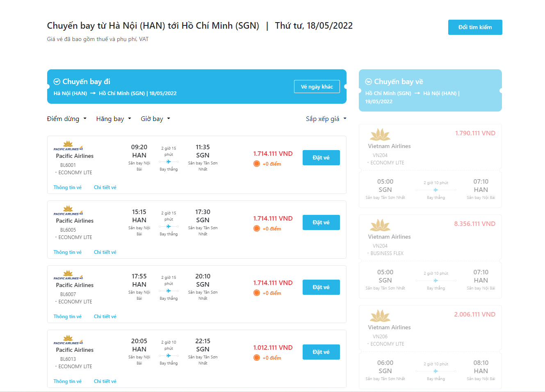The height and width of the screenshot is (392, 545).
Task: Open the Hãng bay airline filter dropdown
Action: [x=114, y=119]
